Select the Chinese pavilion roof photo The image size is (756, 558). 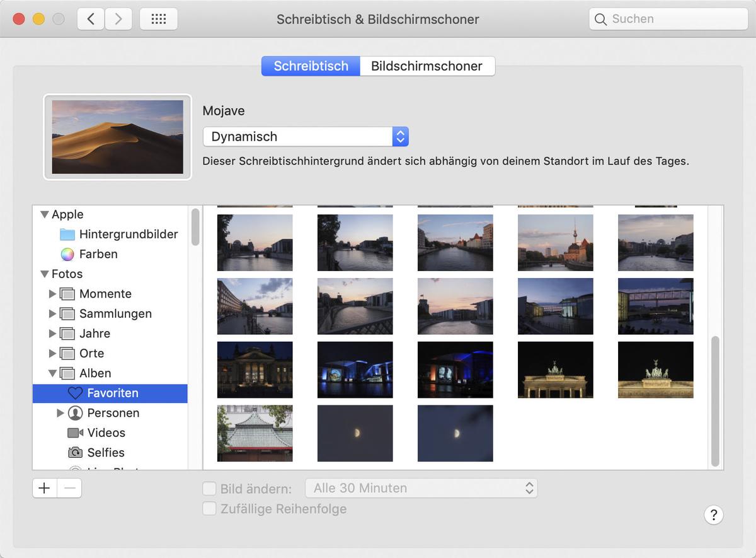[x=255, y=434]
